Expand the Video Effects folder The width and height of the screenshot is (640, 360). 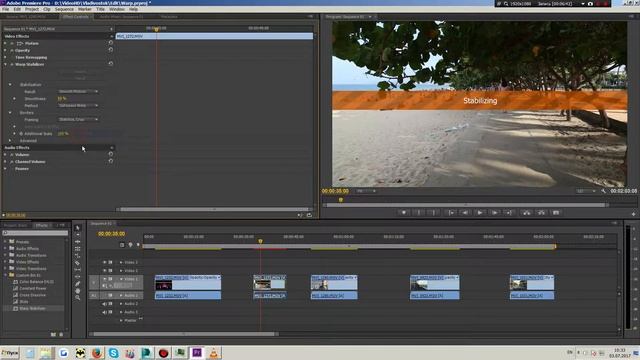tap(5, 262)
